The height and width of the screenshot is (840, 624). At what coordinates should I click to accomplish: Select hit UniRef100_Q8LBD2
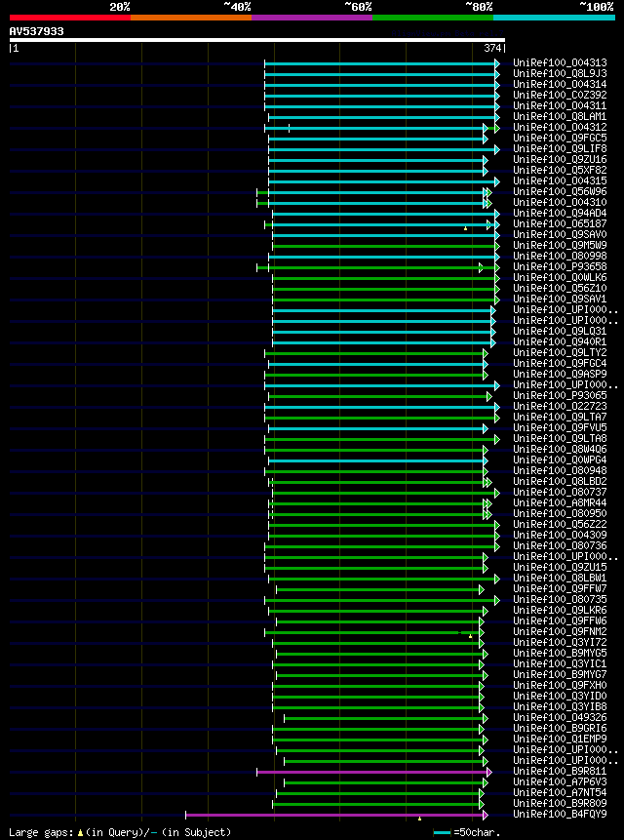click(560, 481)
